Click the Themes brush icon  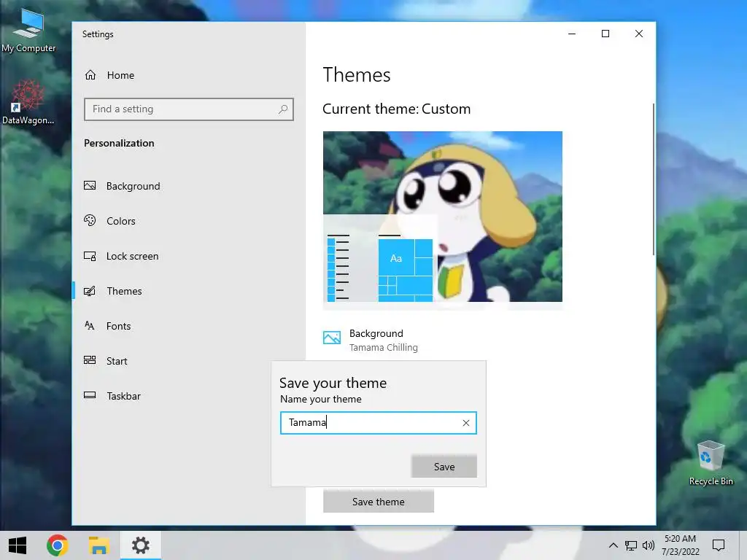coord(90,291)
